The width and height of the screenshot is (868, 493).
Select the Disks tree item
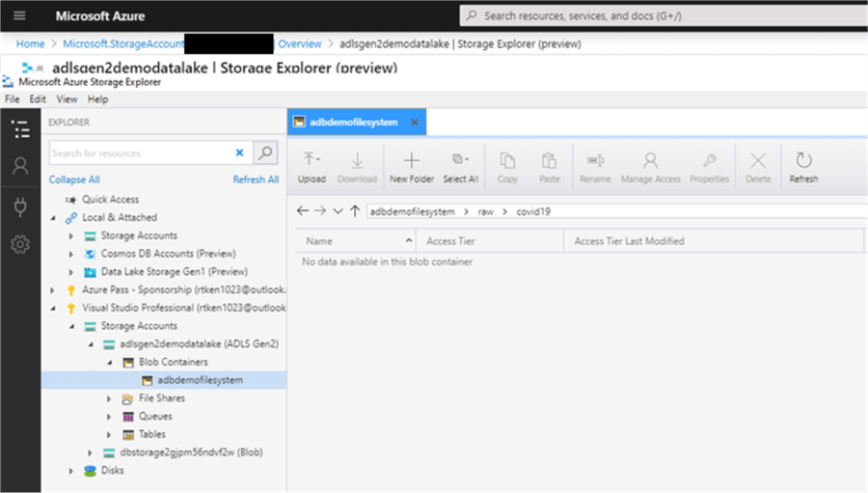(113, 470)
